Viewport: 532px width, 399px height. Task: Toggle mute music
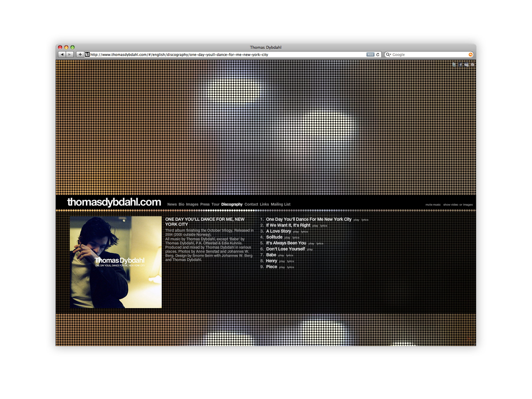(x=433, y=205)
